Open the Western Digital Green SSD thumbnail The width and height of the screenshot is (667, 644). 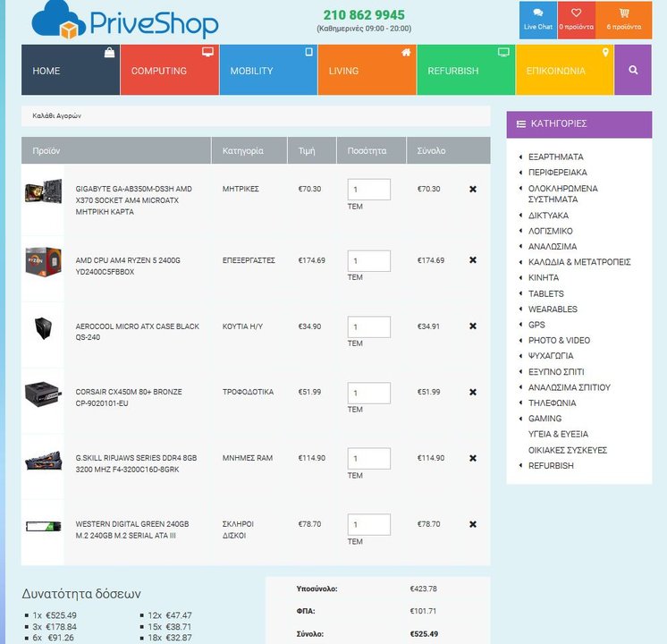[44, 526]
